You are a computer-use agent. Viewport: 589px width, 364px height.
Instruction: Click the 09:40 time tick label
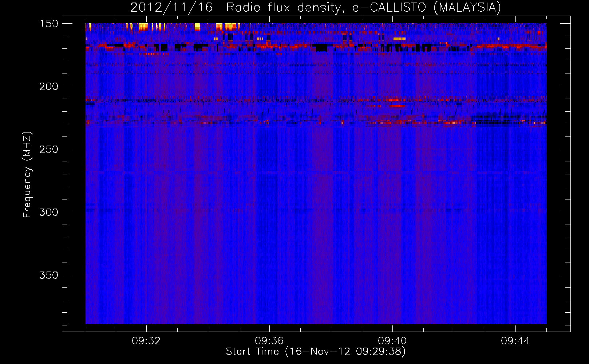click(392, 341)
